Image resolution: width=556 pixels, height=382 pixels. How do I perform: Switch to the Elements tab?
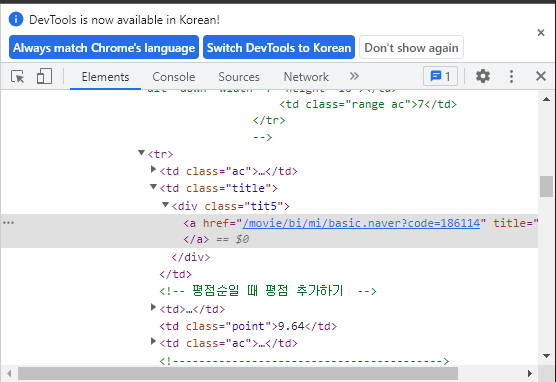pyautogui.click(x=105, y=77)
